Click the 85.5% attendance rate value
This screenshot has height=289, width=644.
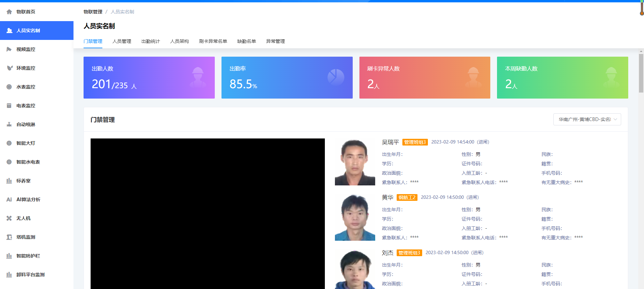243,84
